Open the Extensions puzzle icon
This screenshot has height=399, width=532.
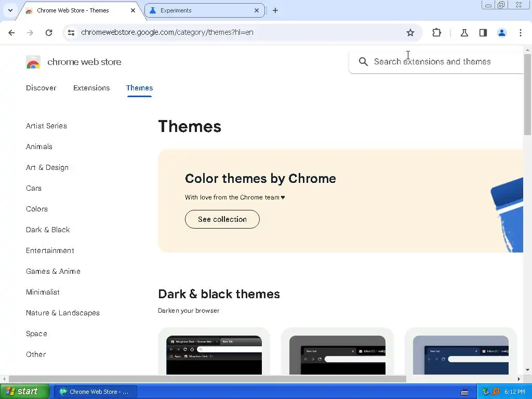[436, 33]
